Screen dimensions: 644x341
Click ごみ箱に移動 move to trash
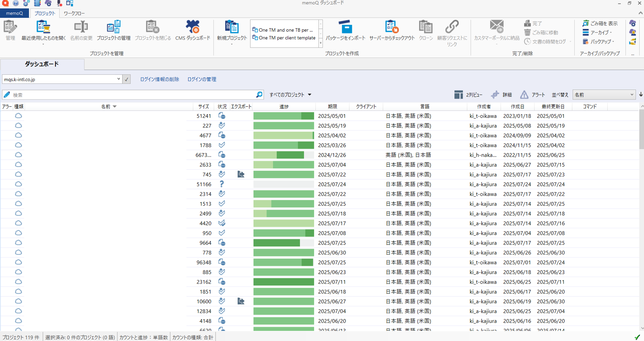click(x=541, y=32)
